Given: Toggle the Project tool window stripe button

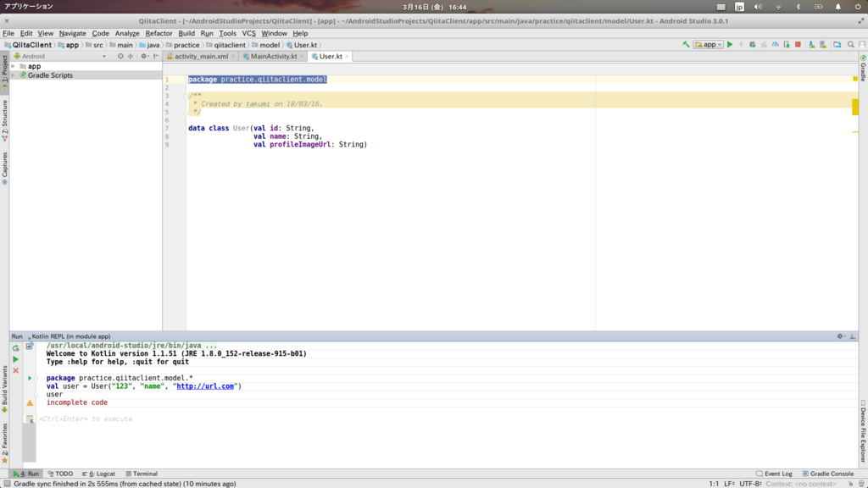Looking at the screenshot, I should pyautogui.click(x=4, y=72).
